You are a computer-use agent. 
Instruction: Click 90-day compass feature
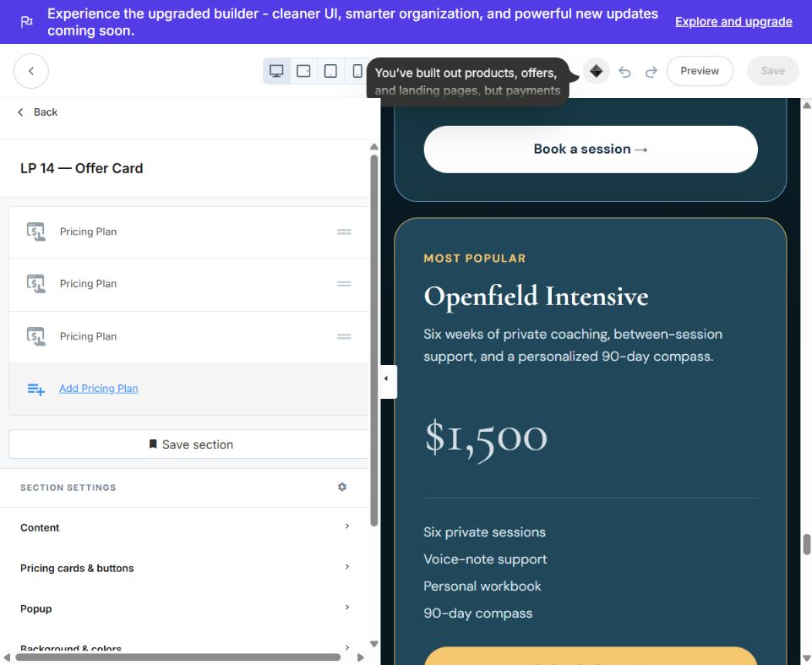pos(478,613)
